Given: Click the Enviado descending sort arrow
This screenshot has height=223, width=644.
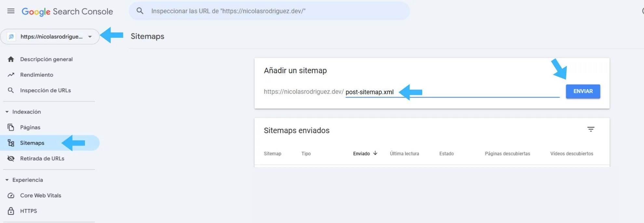Looking at the screenshot, I should (x=375, y=153).
